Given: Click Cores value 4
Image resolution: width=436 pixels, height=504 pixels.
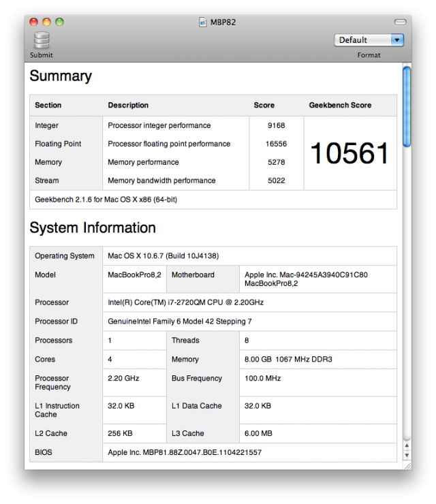Looking at the screenshot, I should [x=110, y=360].
